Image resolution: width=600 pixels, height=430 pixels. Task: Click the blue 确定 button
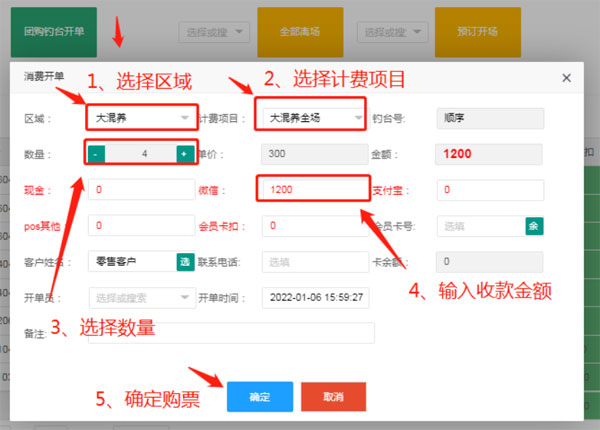pyautogui.click(x=260, y=397)
